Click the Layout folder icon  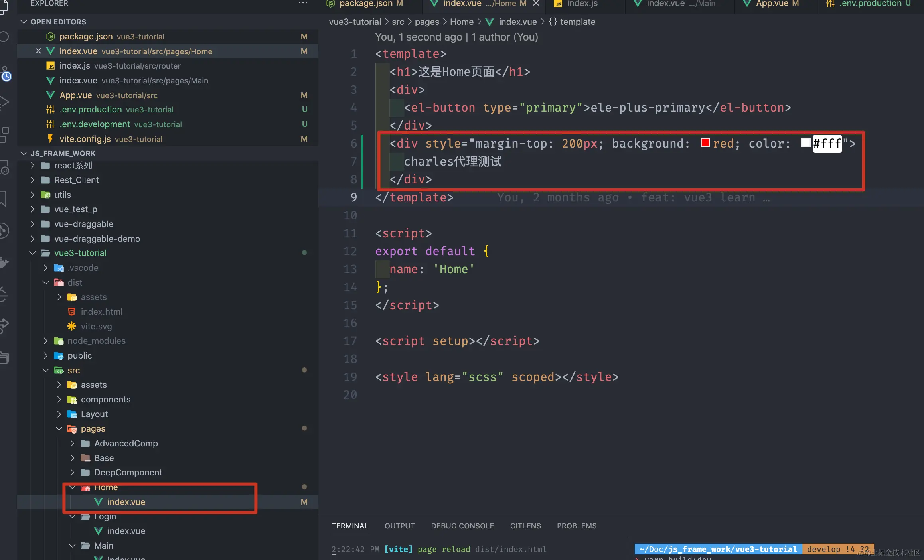[72, 414]
